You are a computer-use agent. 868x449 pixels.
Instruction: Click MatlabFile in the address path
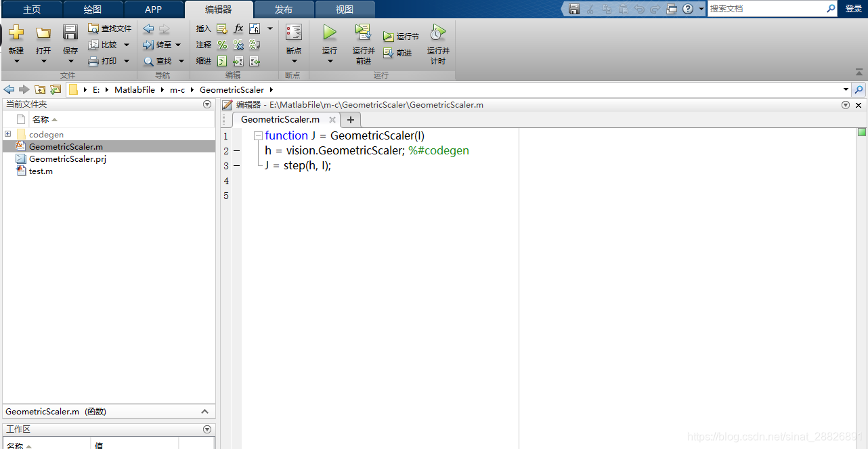click(135, 89)
